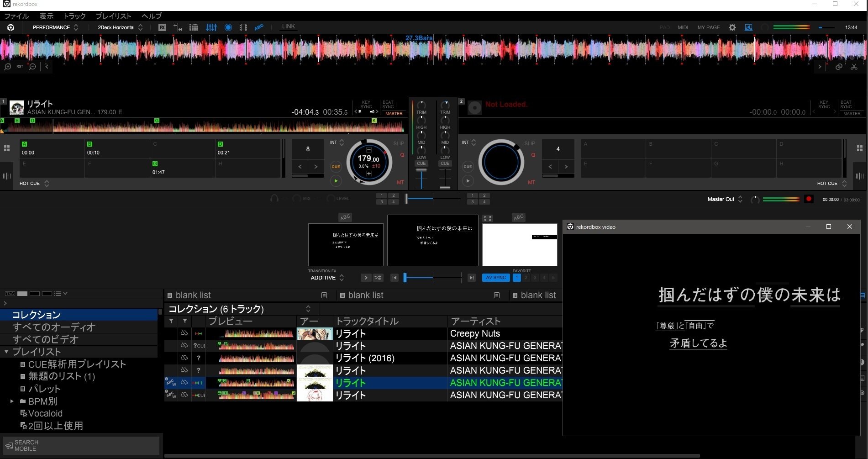Open preferences with the gear icon

pyautogui.click(x=732, y=27)
